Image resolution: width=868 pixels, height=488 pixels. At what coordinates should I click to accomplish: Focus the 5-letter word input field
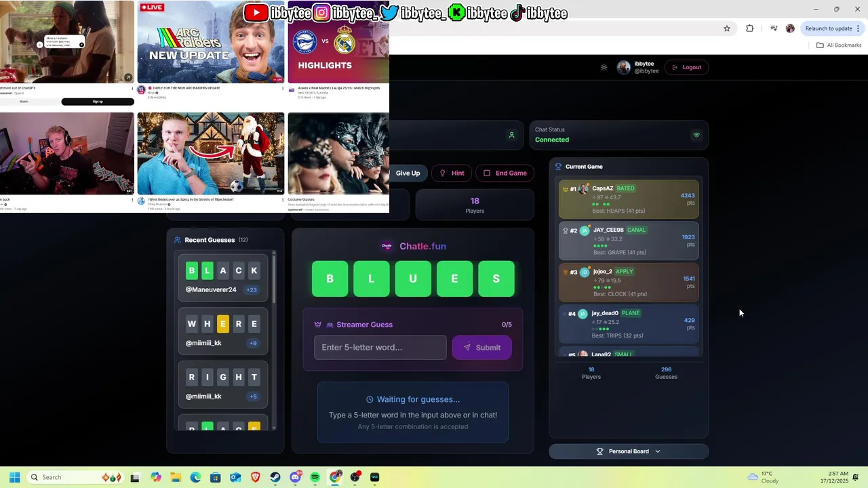click(x=380, y=347)
